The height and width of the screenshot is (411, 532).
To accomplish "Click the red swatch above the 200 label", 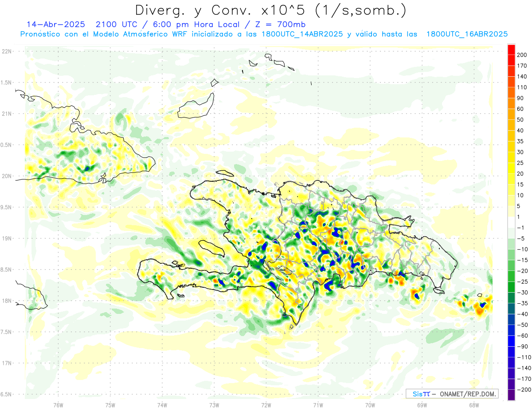I will coord(511,49).
